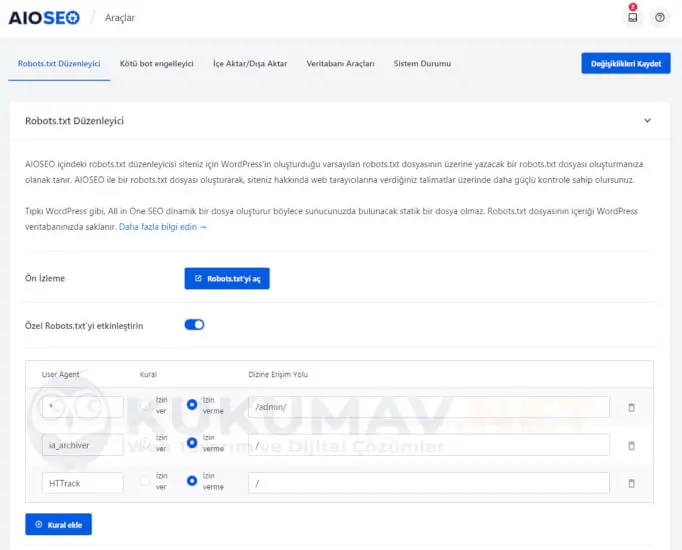682x550 pixels.
Task: Collapse the Robots.txt Düzenleyici panel chevron
Action: point(648,120)
